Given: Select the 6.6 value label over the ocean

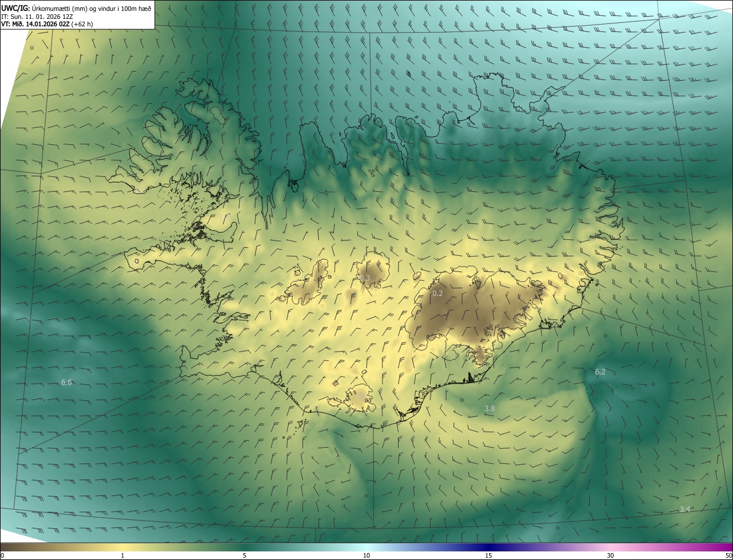Looking at the screenshot, I should pyautogui.click(x=66, y=382).
